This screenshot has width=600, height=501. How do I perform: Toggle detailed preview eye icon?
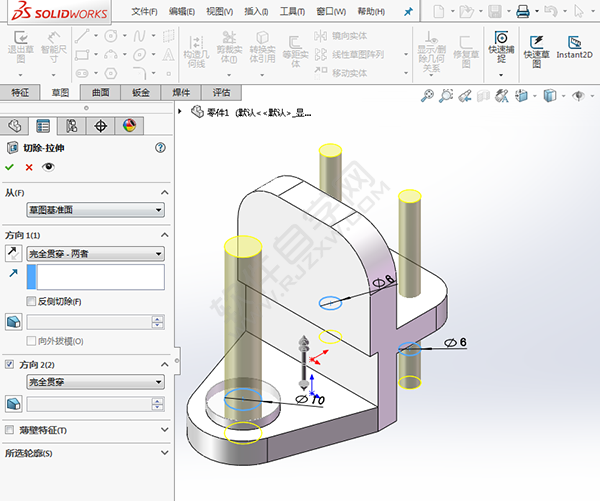(x=48, y=167)
